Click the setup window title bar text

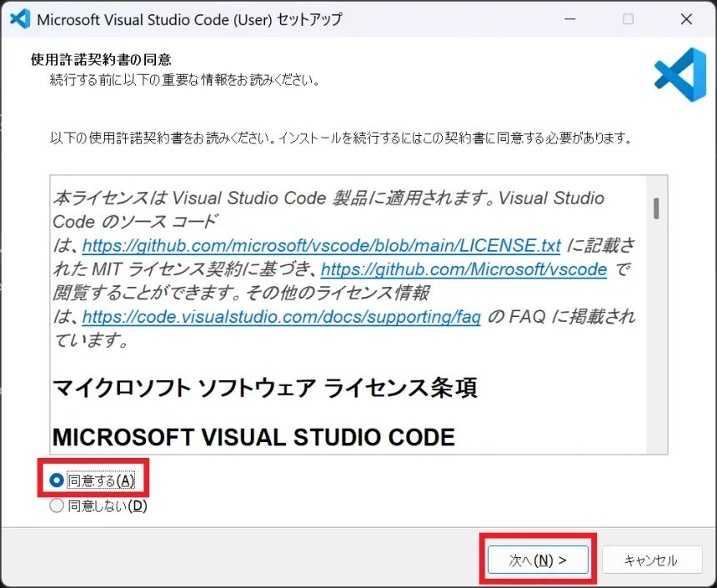pyautogui.click(x=188, y=18)
